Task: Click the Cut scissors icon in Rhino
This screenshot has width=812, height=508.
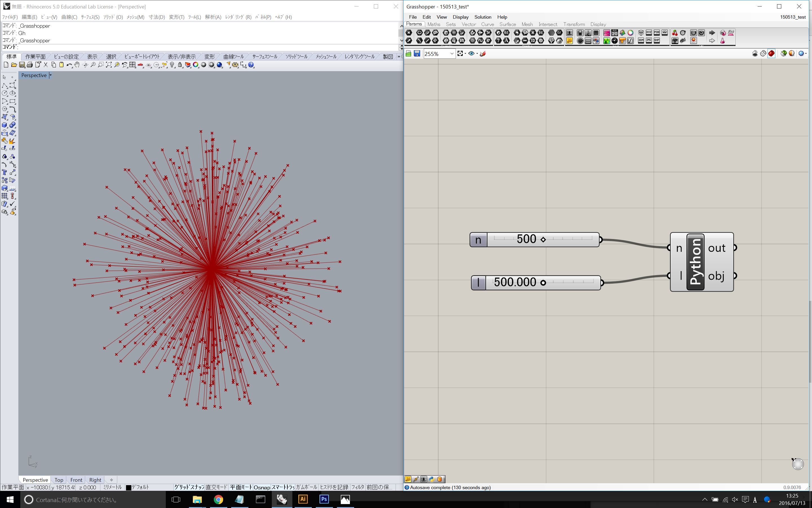Action: (45, 65)
